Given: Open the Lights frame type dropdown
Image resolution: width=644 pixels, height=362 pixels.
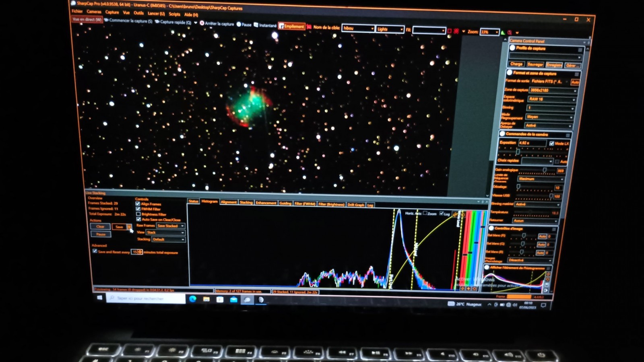Looking at the screenshot, I should [x=390, y=29].
